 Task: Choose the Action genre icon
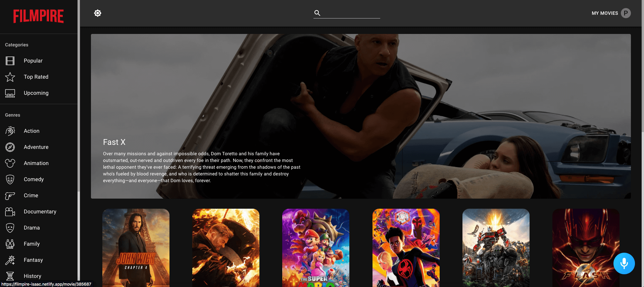10,131
